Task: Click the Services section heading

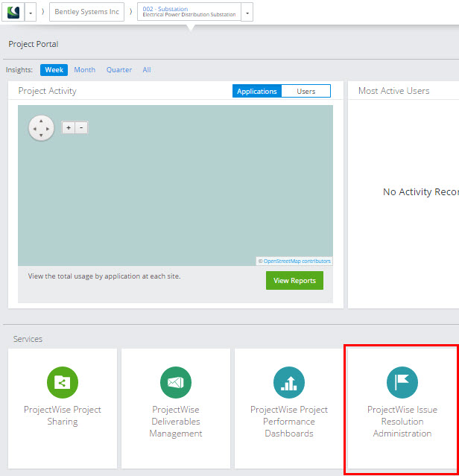Action: coord(28,339)
